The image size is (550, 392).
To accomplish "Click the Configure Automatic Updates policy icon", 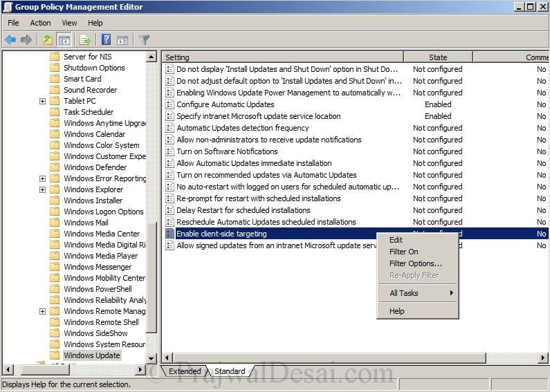I will (x=169, y=104).
